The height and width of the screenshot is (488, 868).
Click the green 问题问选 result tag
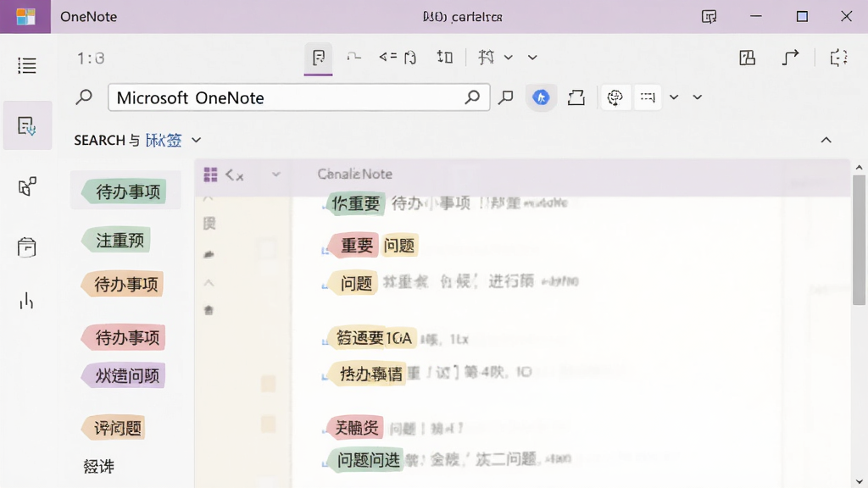pyautogui.click(x=365, y=459)
